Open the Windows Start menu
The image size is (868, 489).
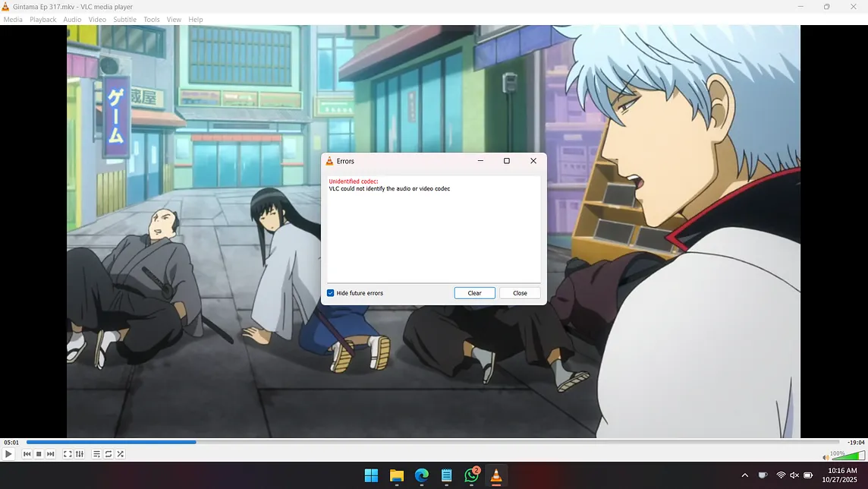(x=371, y=475)
